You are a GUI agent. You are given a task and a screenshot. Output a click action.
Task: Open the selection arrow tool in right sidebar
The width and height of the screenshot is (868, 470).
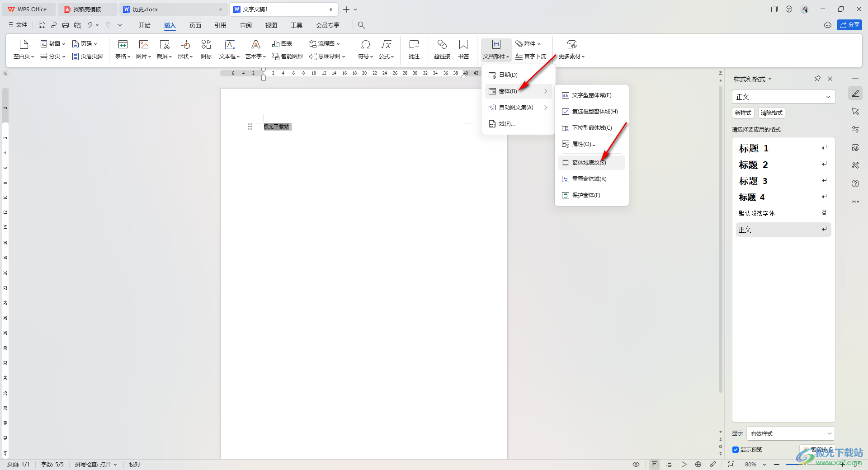[855, 111]
